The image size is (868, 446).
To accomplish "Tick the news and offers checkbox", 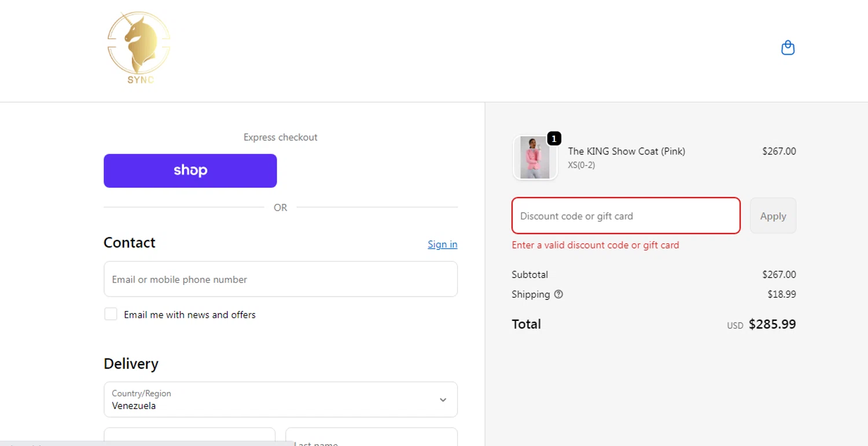I will pos(111,315).
